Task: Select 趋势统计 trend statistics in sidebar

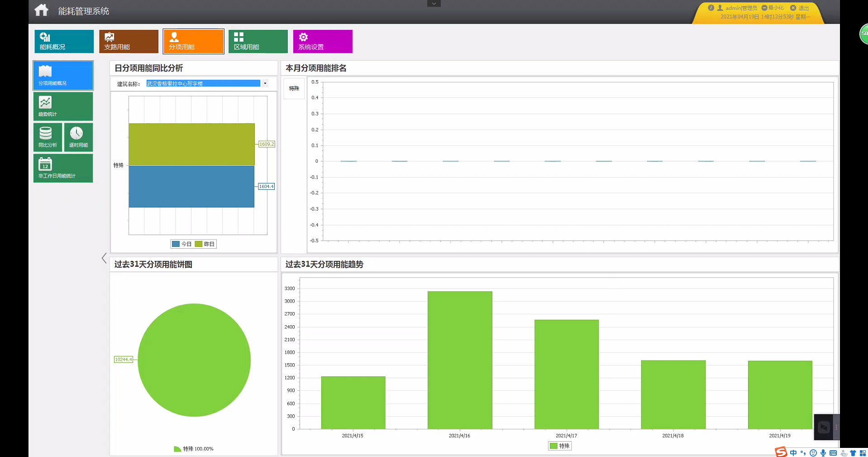Action: [63, 106]
